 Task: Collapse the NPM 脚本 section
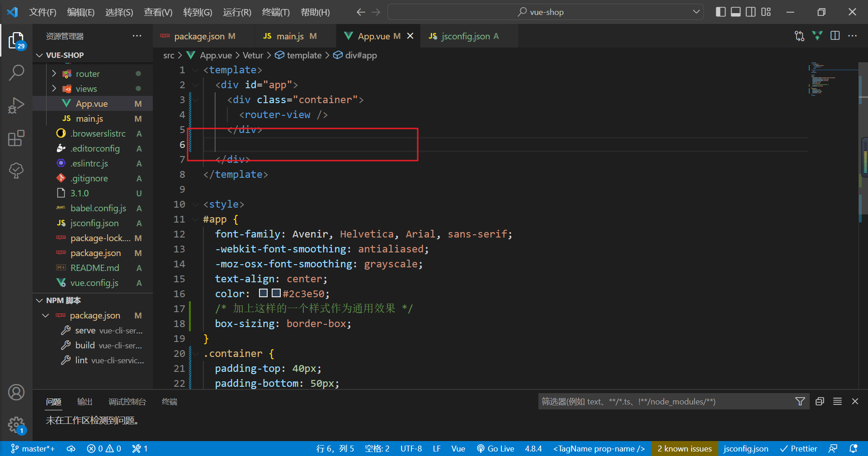[x=40, y=300]
